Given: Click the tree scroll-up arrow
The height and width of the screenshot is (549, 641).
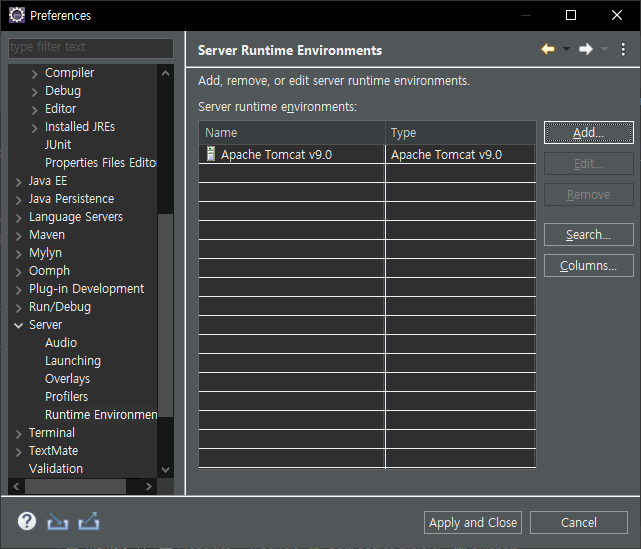Looking at the screenshot, I should tap(166, 74).
